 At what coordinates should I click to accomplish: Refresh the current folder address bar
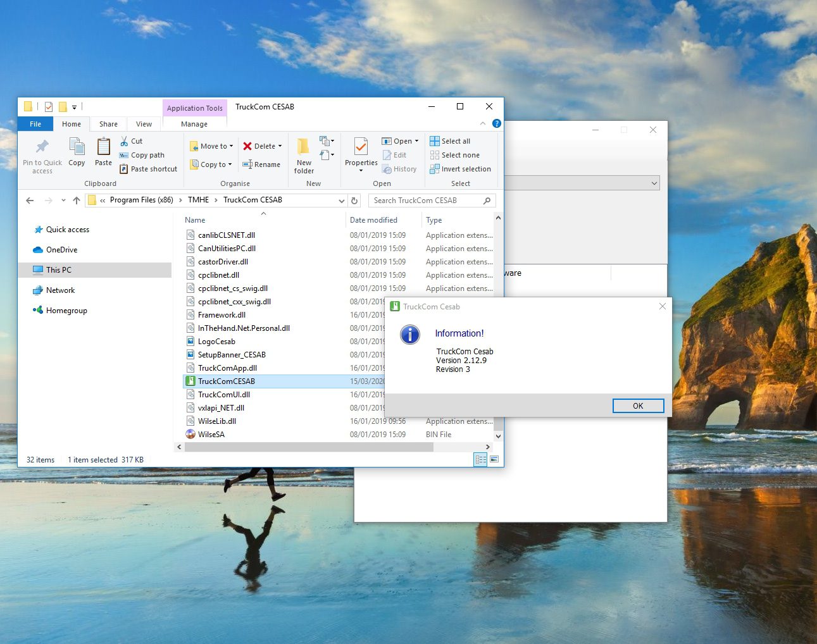tap(354, 201)
